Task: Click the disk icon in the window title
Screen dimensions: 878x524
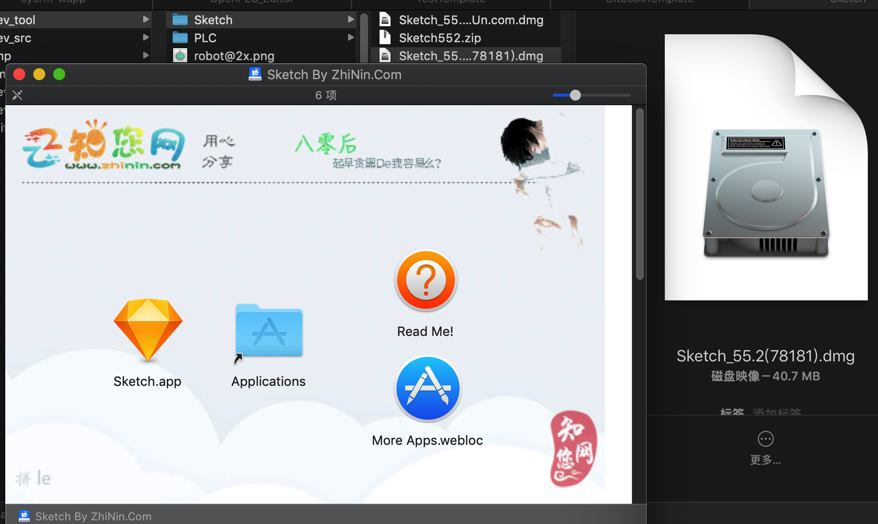Action: click(x=255, y=74)
